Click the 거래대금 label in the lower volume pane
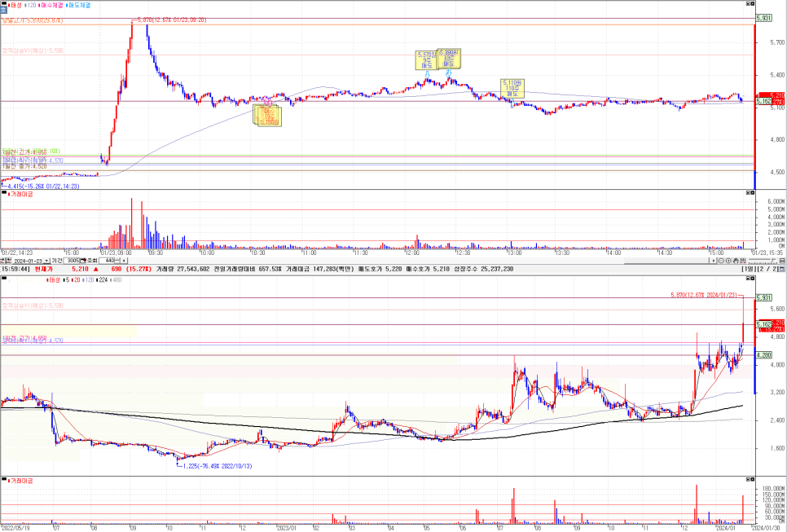 pyautogui.click(x=22, y=481)
